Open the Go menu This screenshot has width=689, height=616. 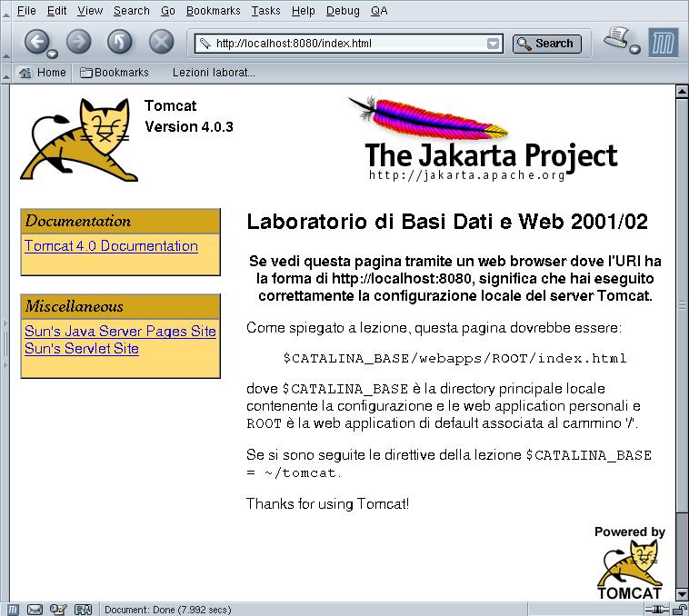tap(168, 11)
